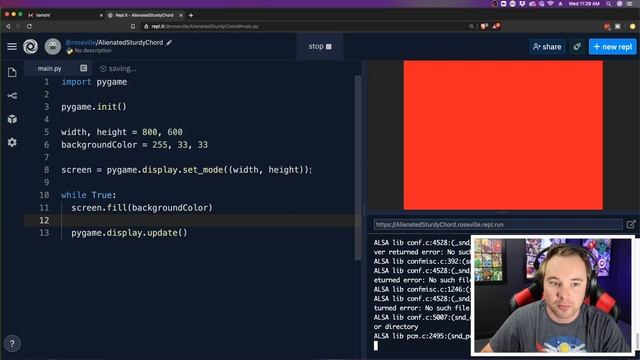Edit repl name with pencil icon
Viewport: 640px width, 360px height.
click(169, 42)
